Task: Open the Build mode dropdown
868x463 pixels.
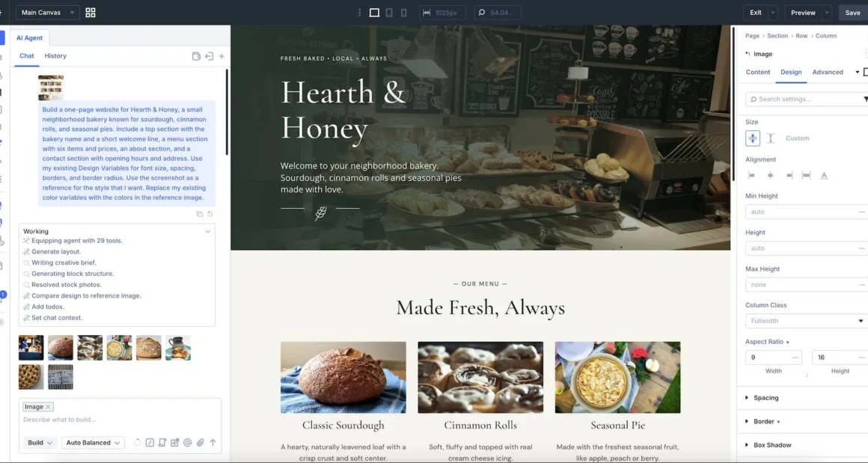Action: click(x=40, y=443)
